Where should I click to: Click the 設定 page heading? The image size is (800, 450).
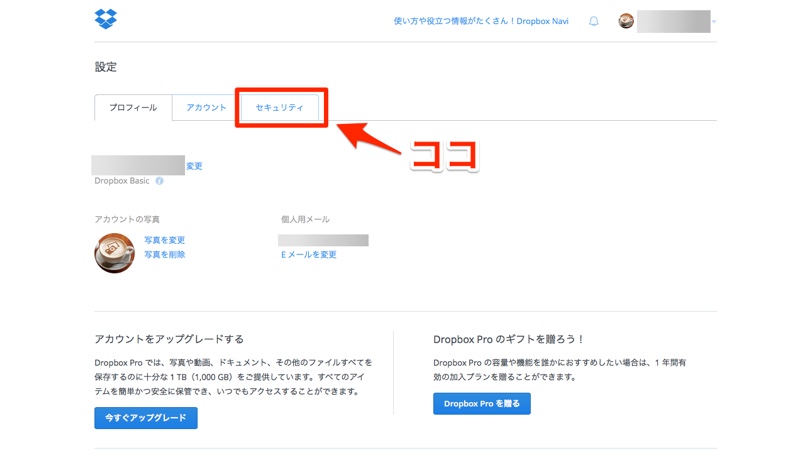[106, 67]
